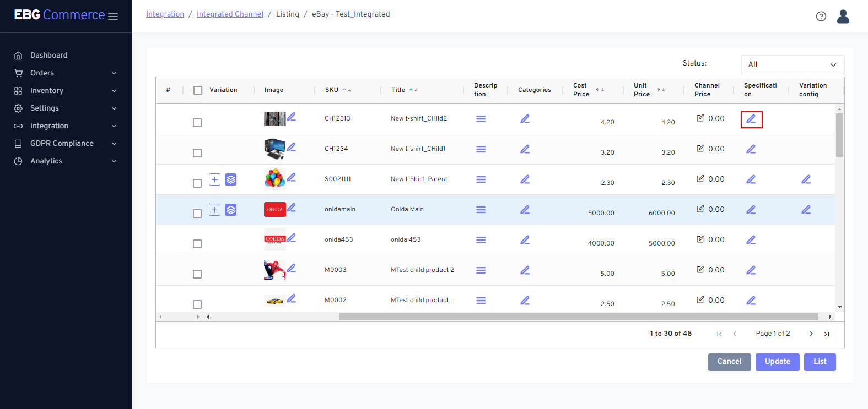Expand variations of S0021111 row

tap(215, 179)
